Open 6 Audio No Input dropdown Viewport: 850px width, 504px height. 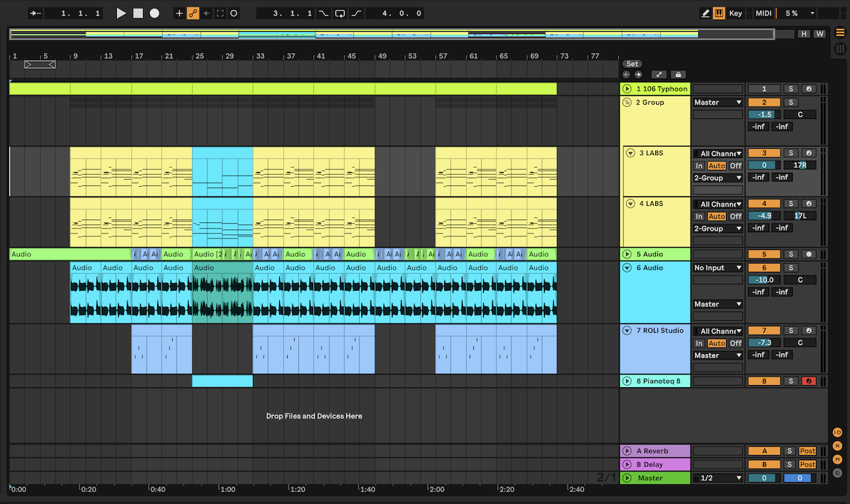click(718, 268)
